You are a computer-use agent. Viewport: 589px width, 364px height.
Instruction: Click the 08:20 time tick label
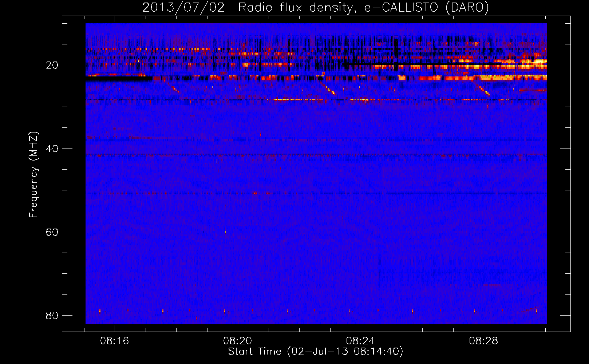tap(238, 341)
